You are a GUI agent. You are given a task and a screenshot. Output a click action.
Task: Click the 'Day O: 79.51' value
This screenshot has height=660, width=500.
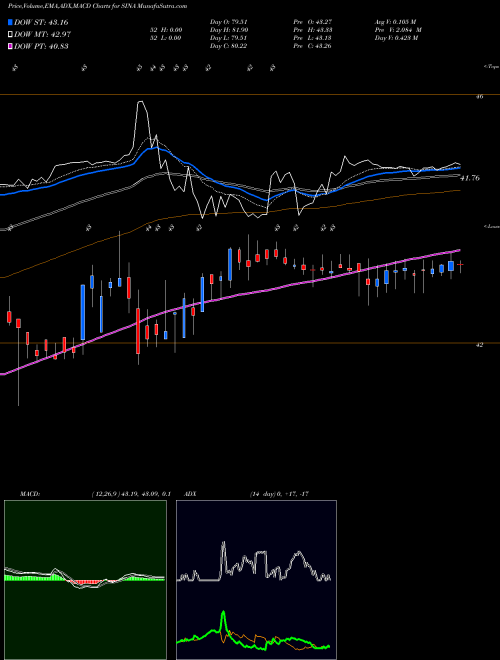tap(228, 22)
